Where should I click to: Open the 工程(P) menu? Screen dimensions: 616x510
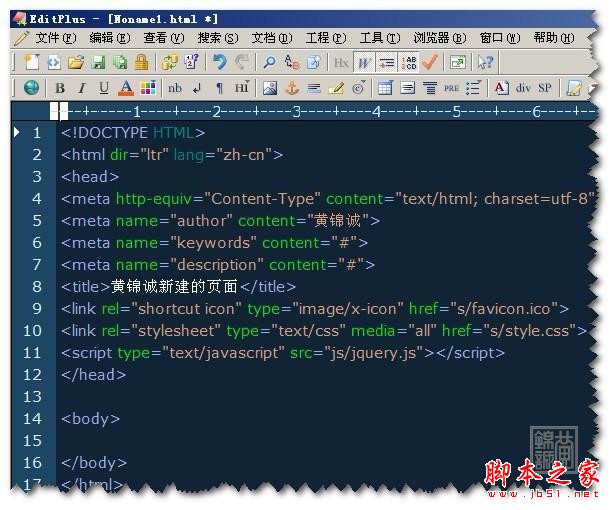(x=326, y=38)
